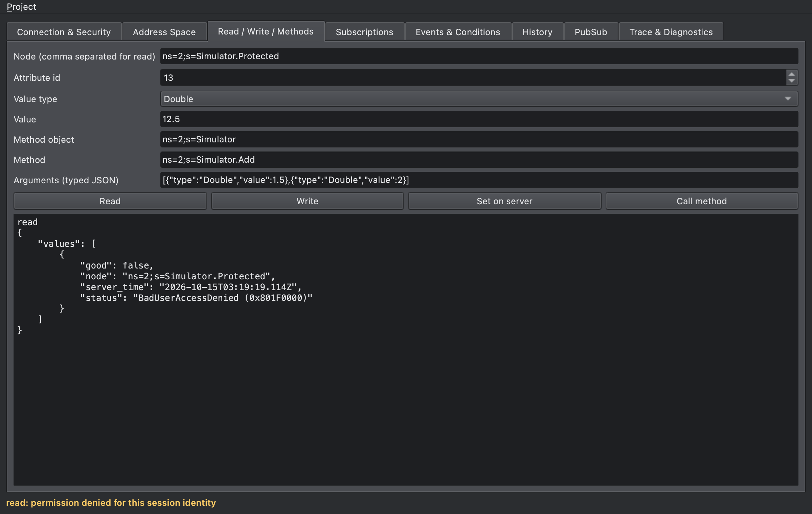Click the 'Value type' label
The height and width of the screenshot is (514, 812).
pyautogui.click(x=35, y=99)
